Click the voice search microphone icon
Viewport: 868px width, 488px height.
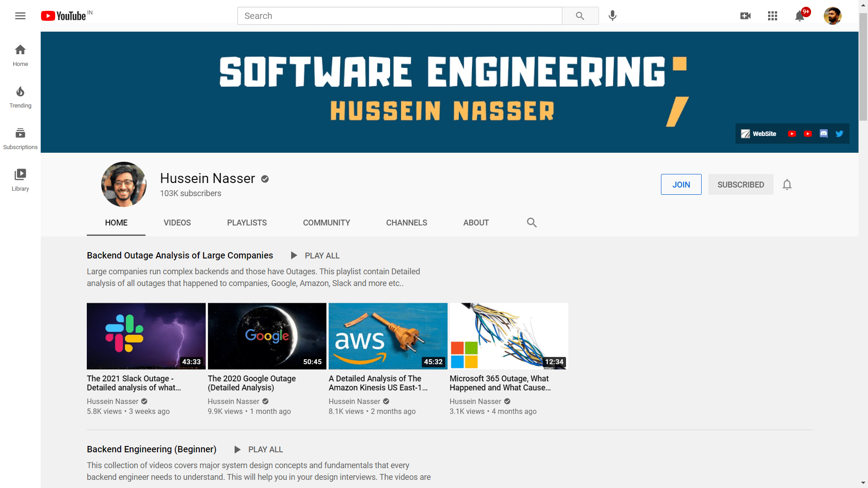[x=612, y=16]
